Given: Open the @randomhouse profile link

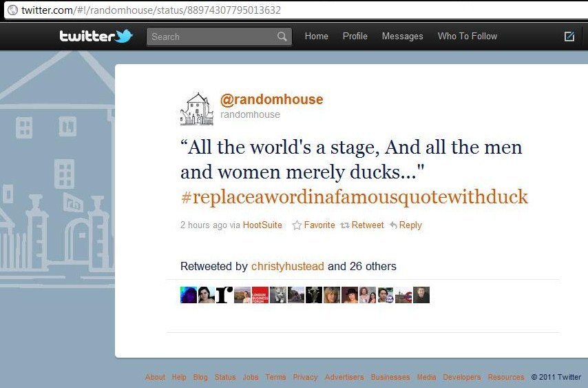Looking at the screenshot, I should click(x=271, y=99).
